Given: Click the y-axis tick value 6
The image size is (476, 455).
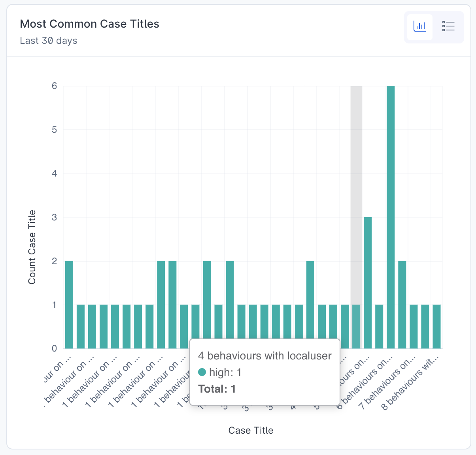Looking at the screenshot, I should click(55, 86).
